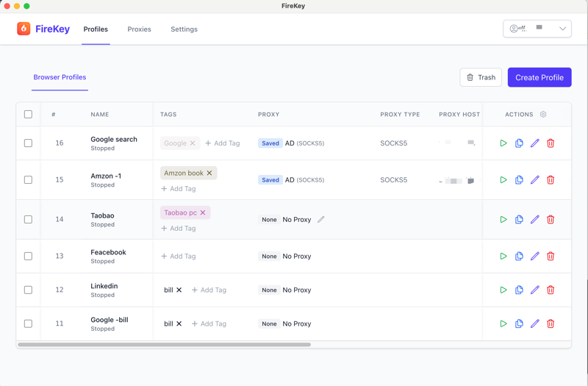Image resolution: width=588 pixels, height=386 pixels.
Task: Click the horizontal scrollbar under the table
Action: coord(164,344)
